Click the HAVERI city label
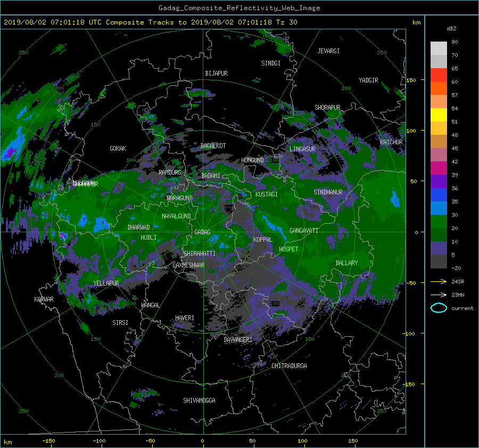Viewport: 479px width, 448px height. click(185, 318)
